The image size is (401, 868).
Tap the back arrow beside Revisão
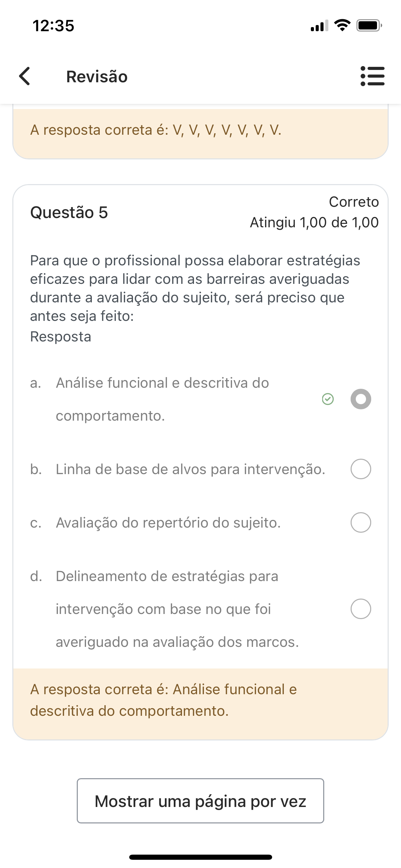(25, 76)
